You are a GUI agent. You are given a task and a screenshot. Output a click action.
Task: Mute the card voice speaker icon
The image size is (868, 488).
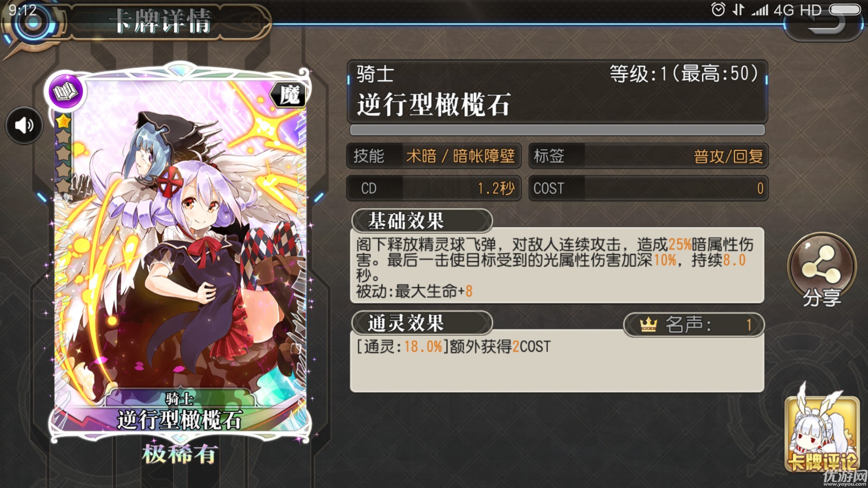(x=24, y=125)
